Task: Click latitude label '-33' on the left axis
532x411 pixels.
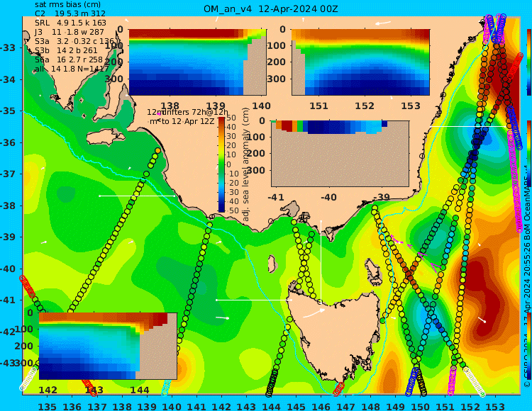Action: coord(8,47)
